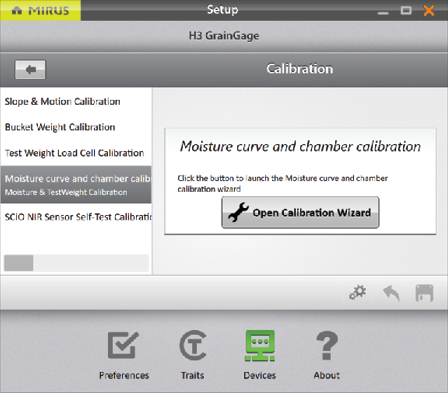Click the horizontal scrollbar thumb in list
Image resolution: width=448 pixels, height=393 pixels.
click(x=19, y=263)
